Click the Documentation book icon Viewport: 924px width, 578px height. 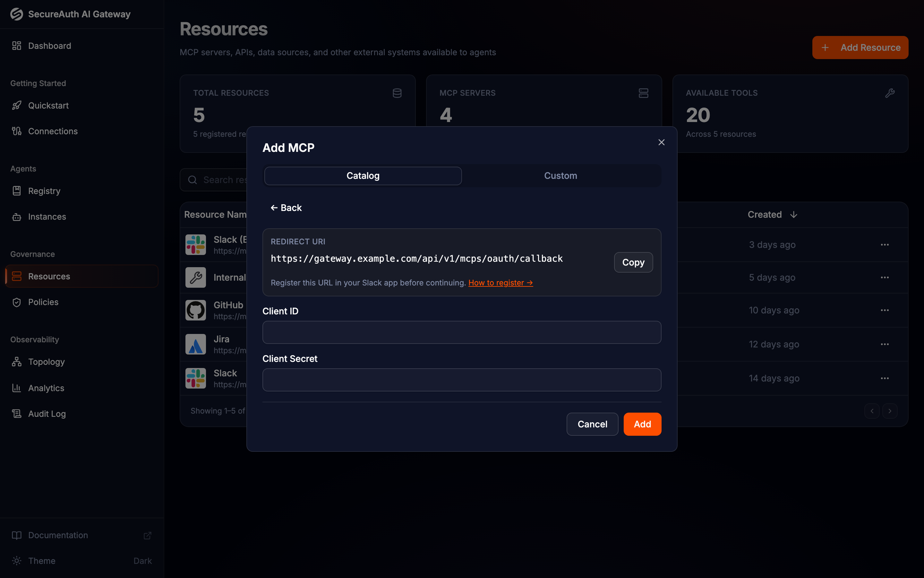(x=16, y=535)
